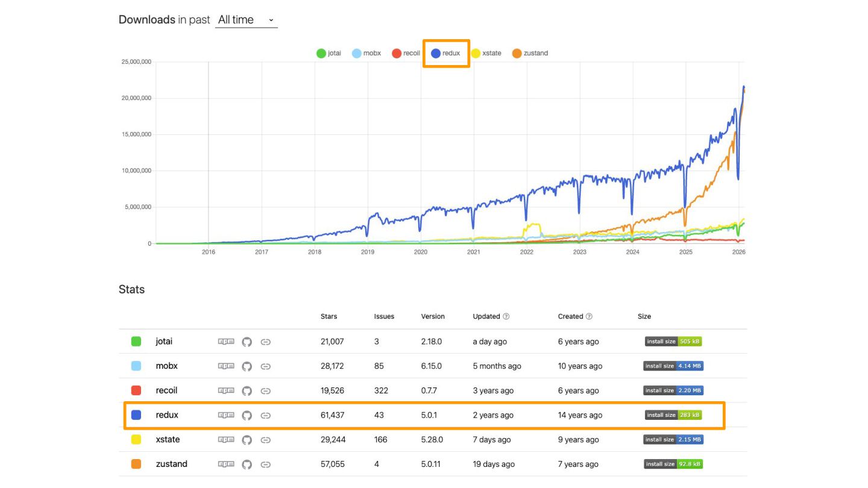
Task: Click recoil's homepage link icon
Action: 265,391
